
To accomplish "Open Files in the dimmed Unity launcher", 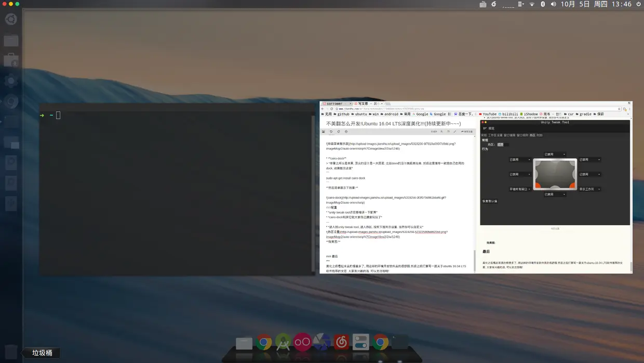I will pos(11,40).
